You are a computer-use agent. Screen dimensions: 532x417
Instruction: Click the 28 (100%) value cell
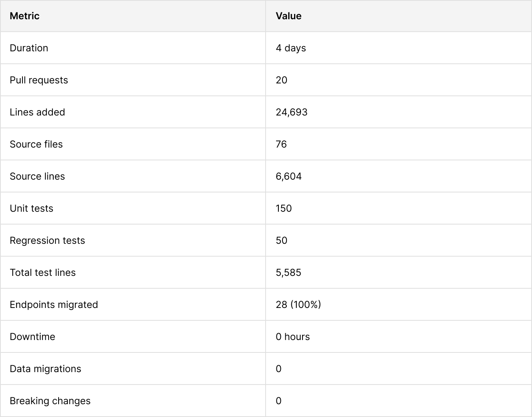click(298, 305)
